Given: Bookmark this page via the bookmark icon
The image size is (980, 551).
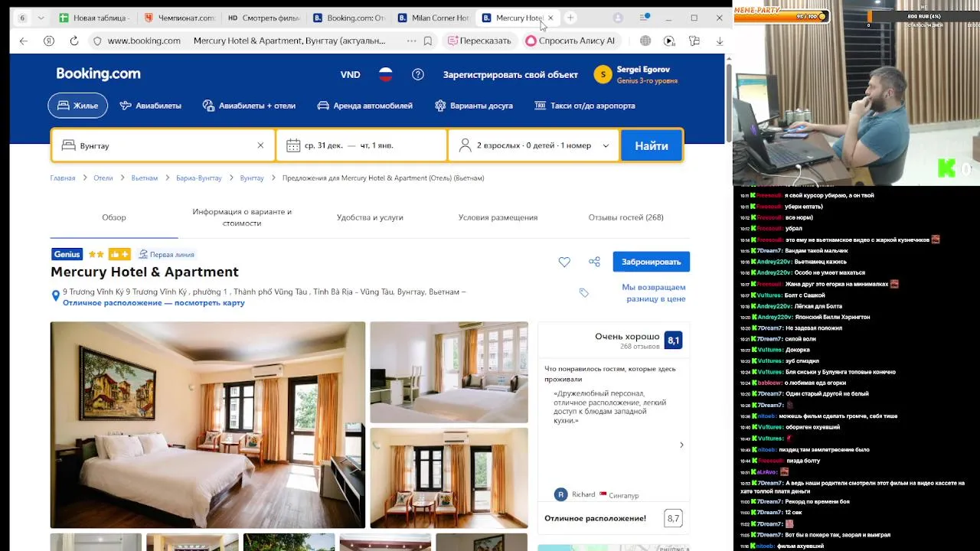Looking at the screenshot, I should point(428,41).
